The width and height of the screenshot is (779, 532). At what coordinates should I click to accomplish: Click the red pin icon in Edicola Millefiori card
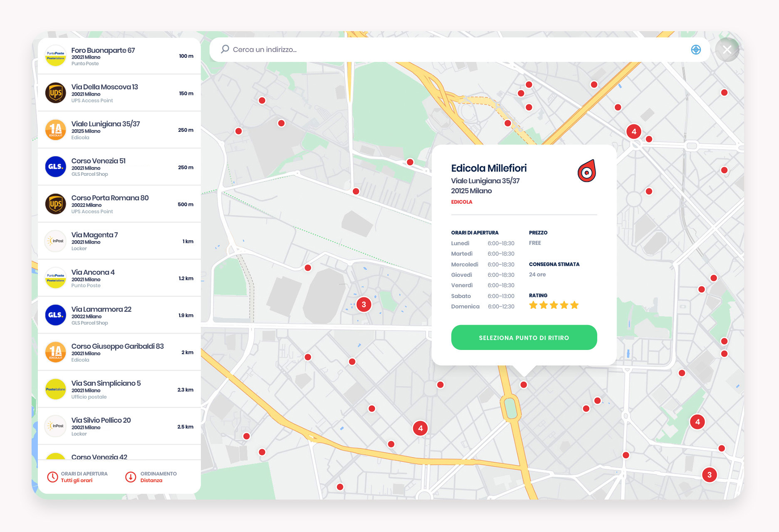[x=586, y=171]
